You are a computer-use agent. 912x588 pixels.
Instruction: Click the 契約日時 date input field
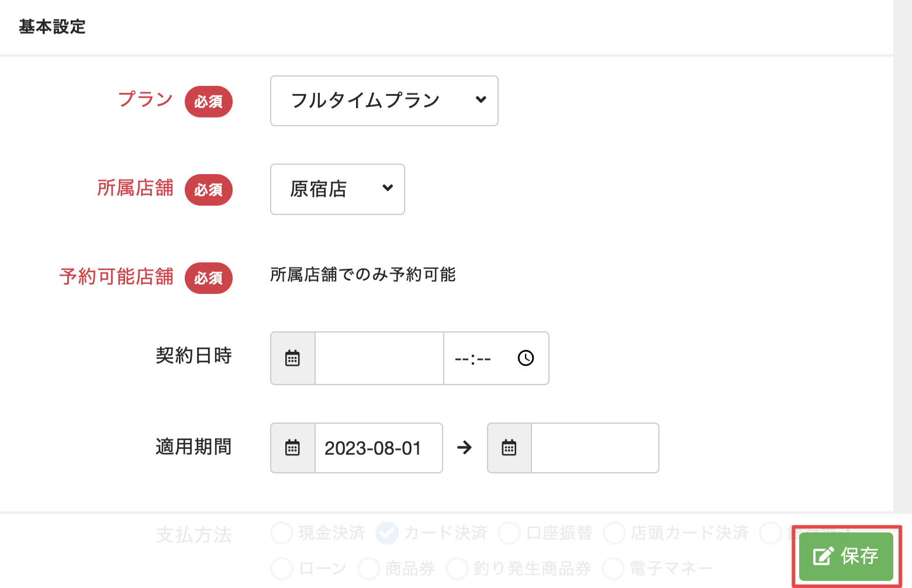pos(379,358)
